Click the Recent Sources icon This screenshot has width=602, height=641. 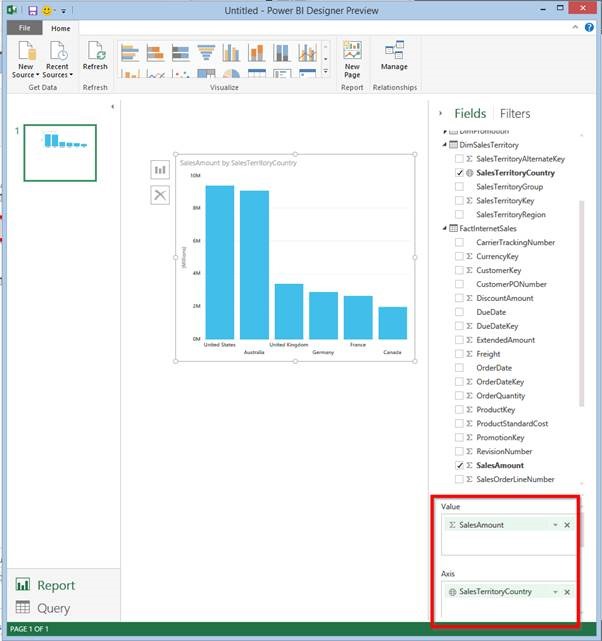point(58,51)
